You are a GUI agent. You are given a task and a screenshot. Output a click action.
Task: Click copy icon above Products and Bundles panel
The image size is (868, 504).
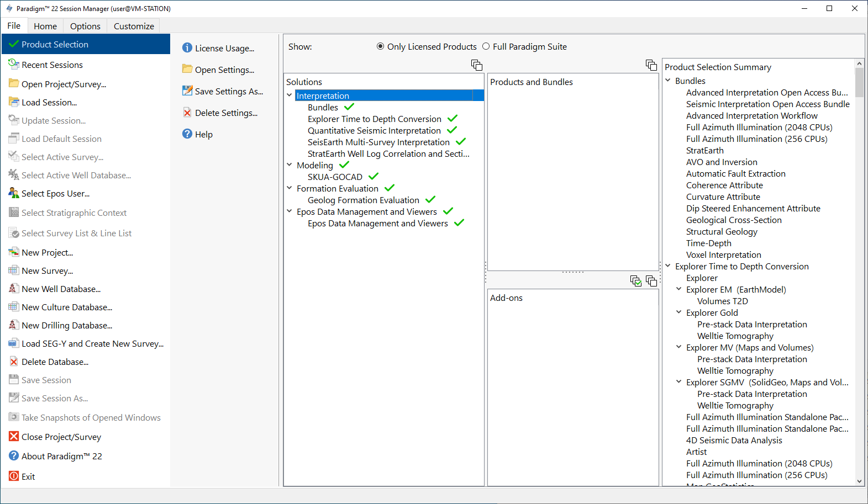point(651,65)
